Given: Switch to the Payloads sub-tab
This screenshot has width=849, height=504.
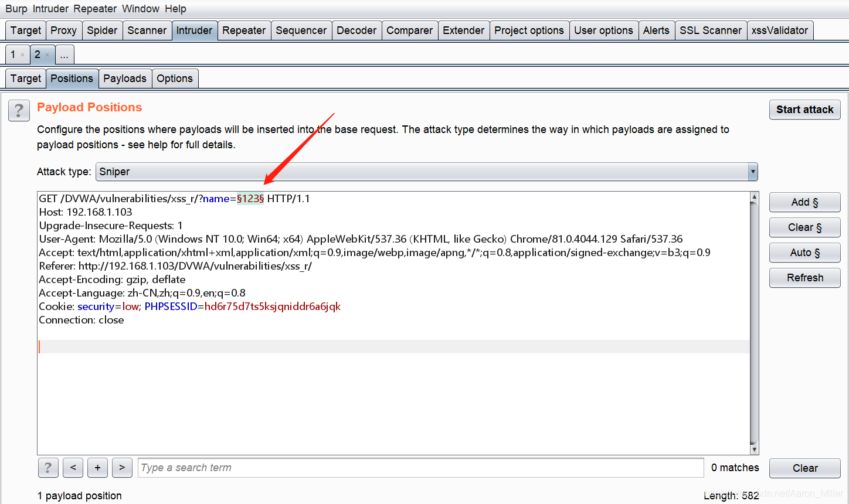Looking at the screenshot, I should [x=125, y=79].
